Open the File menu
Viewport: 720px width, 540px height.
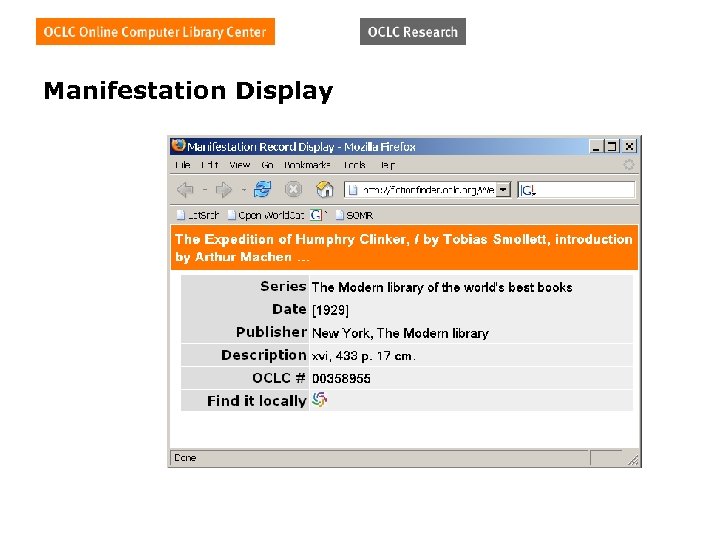click(183, 164)
